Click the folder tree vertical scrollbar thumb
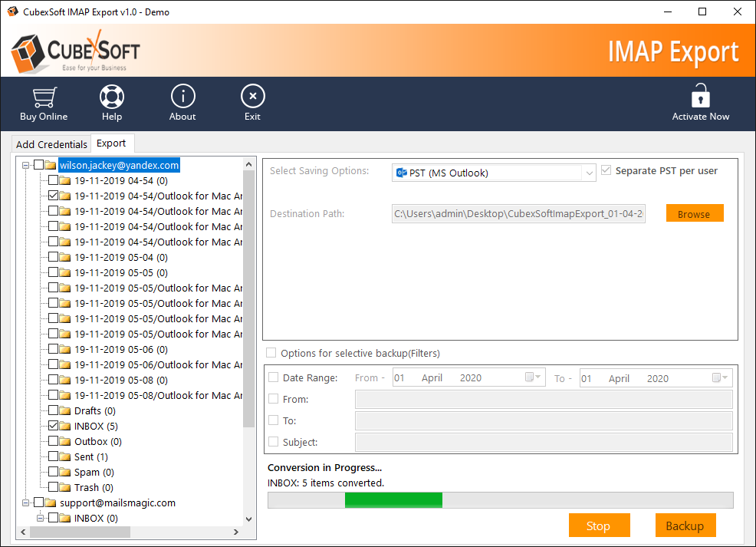756x547 pixels. [248, 299]
